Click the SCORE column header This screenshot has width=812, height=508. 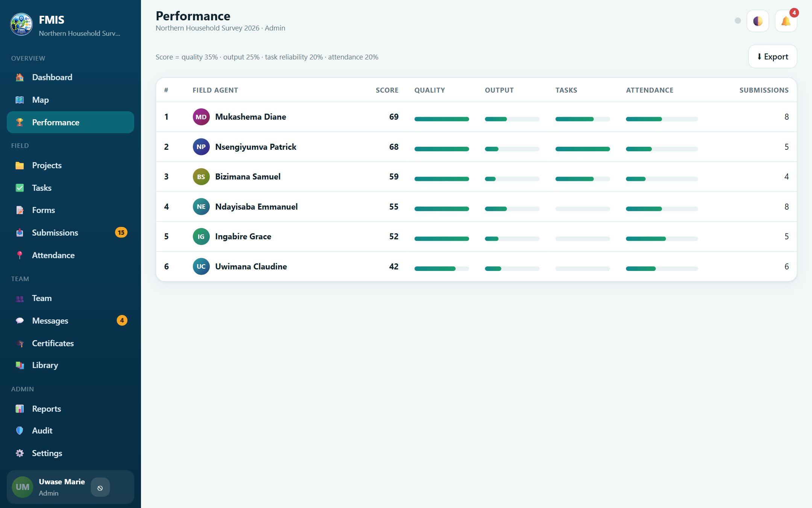[387, 90]
